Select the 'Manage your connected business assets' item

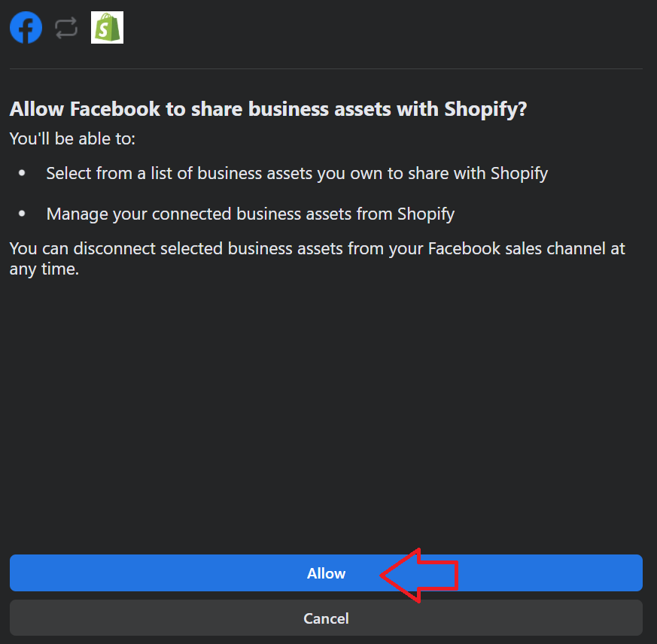[251, 214]
